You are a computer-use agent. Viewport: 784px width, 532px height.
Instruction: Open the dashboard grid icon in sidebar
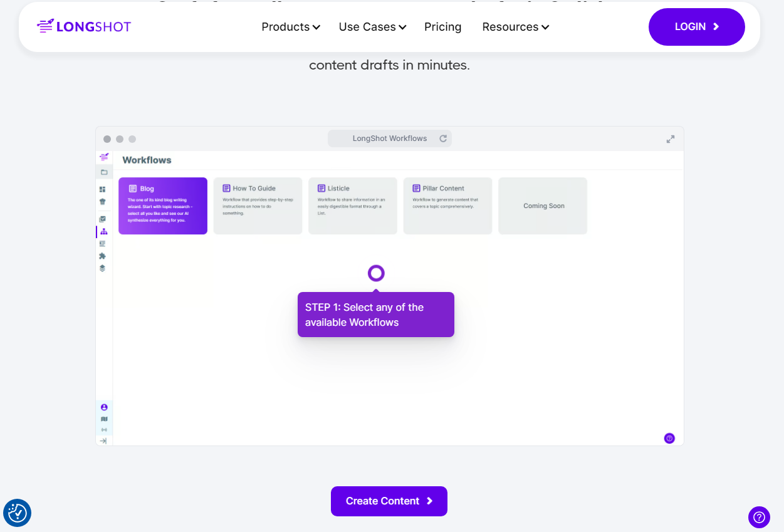(103, 189)
